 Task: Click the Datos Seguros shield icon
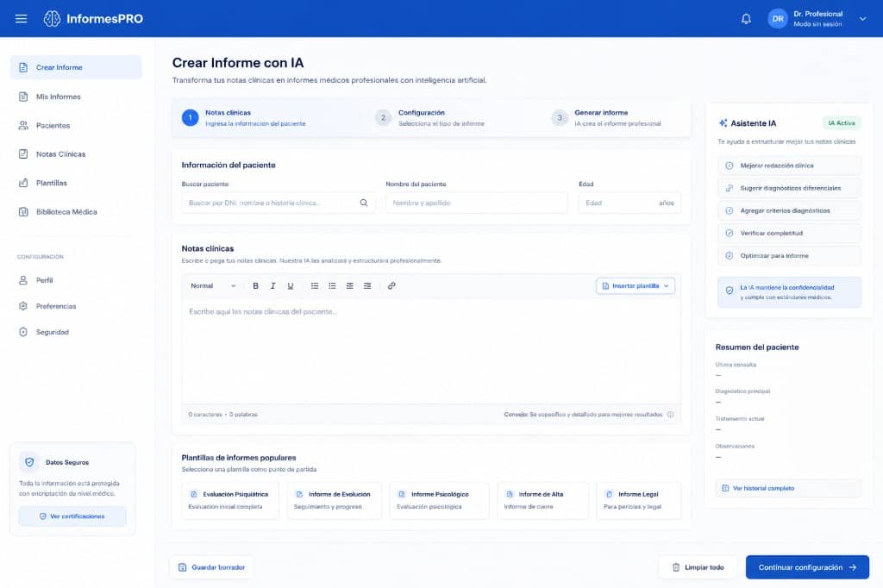29,462
